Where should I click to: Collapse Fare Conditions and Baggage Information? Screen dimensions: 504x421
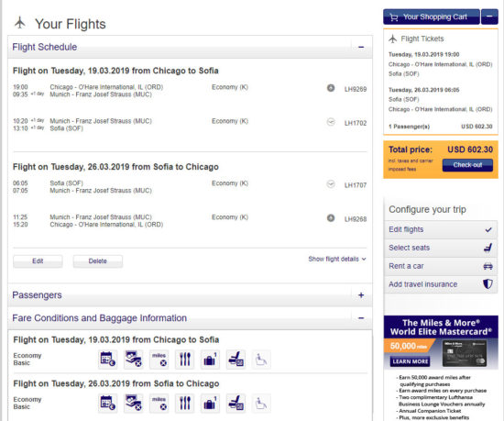click(x=361, y=318)
